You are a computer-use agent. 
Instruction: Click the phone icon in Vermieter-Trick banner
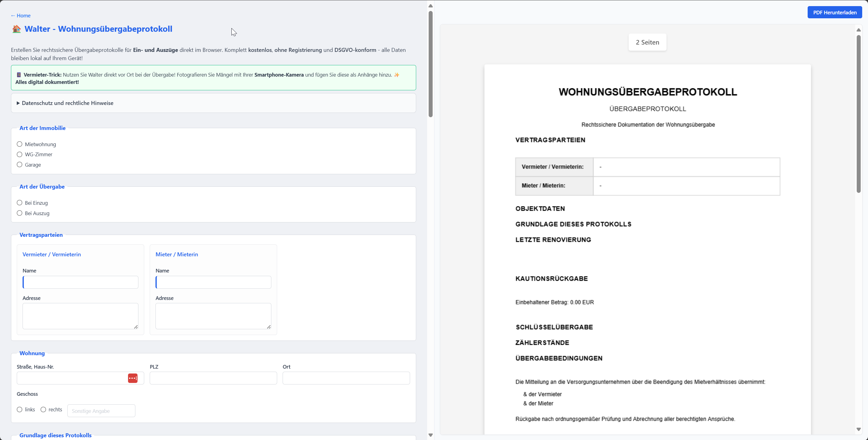(19, 75)
